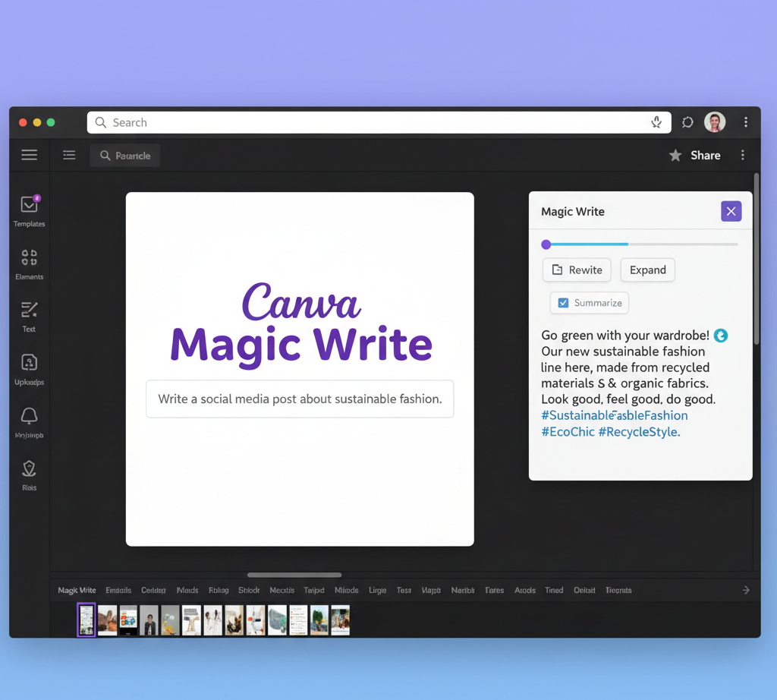Switch to the Magic Write tab
777x700 pixels.
click(76, 590)
